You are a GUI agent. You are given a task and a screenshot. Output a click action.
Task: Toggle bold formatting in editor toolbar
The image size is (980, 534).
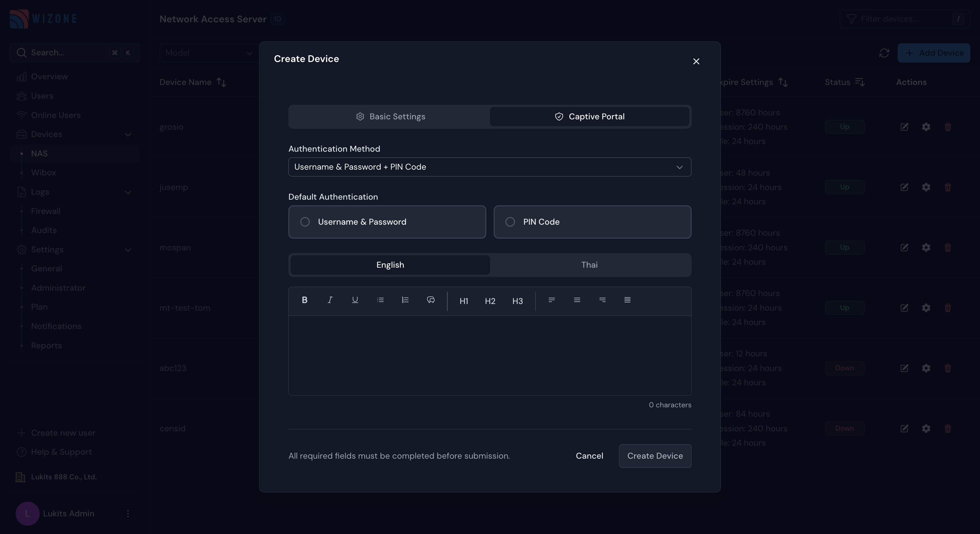(x=304, y=300)
